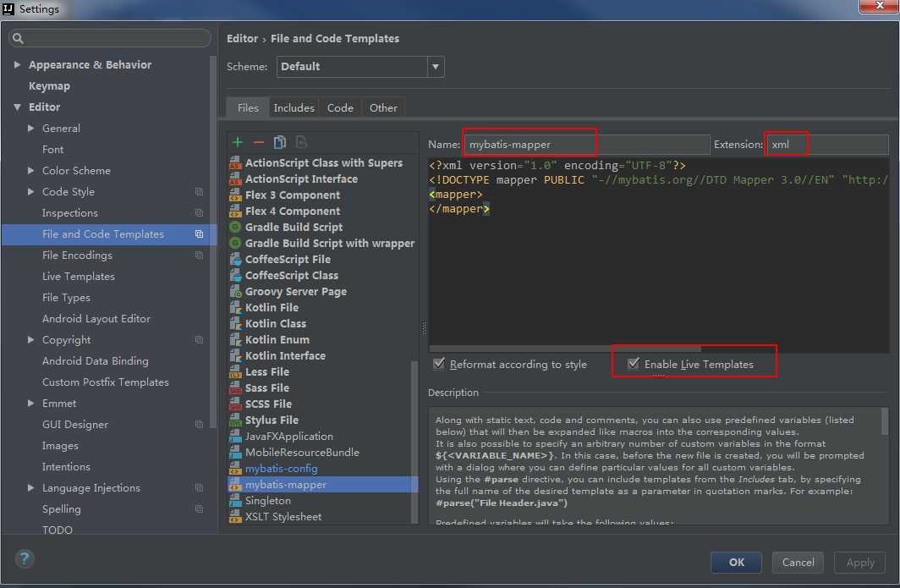
Task: Click the Cancel button
Action: tap(798, 562)
